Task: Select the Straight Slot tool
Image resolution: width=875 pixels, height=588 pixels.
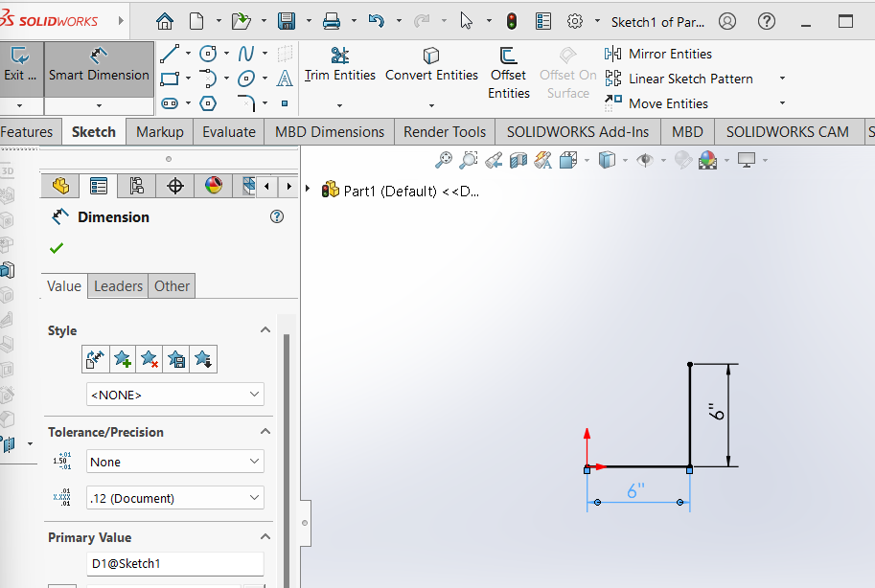Action: [170, 103]
